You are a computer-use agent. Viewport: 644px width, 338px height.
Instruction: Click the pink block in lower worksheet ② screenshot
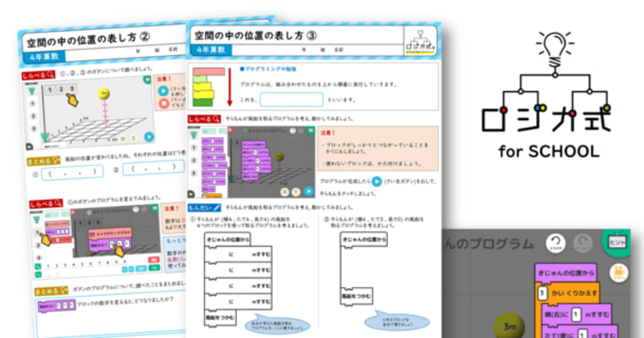coord(110,233)
